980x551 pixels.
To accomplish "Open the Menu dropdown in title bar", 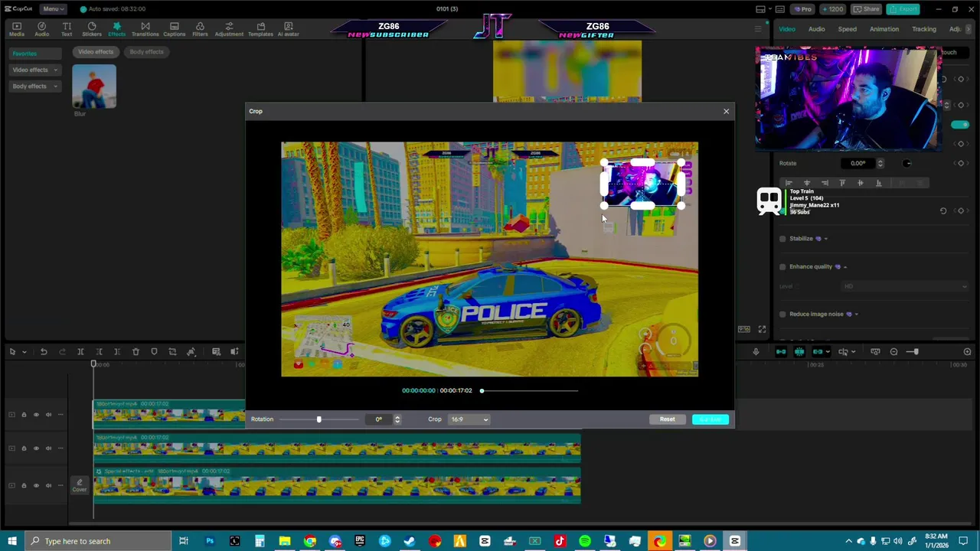I will click(x=52, y=8).
